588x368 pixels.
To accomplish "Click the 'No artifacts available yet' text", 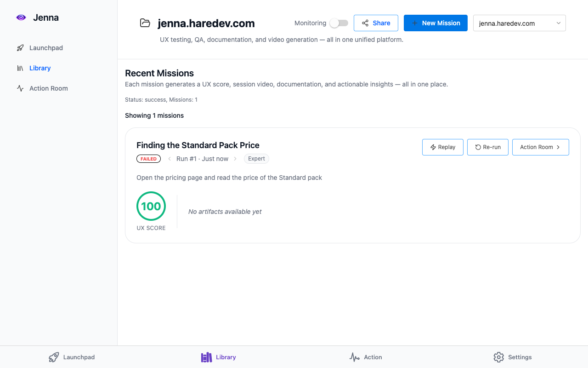I will pyautogui.click(x=225, y=212).
